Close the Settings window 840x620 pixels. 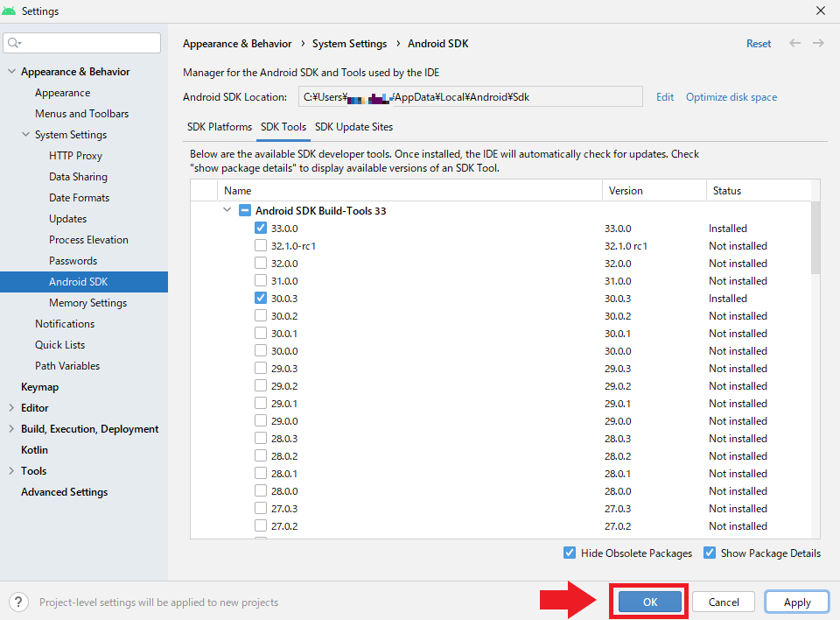(x=821, y=11)
